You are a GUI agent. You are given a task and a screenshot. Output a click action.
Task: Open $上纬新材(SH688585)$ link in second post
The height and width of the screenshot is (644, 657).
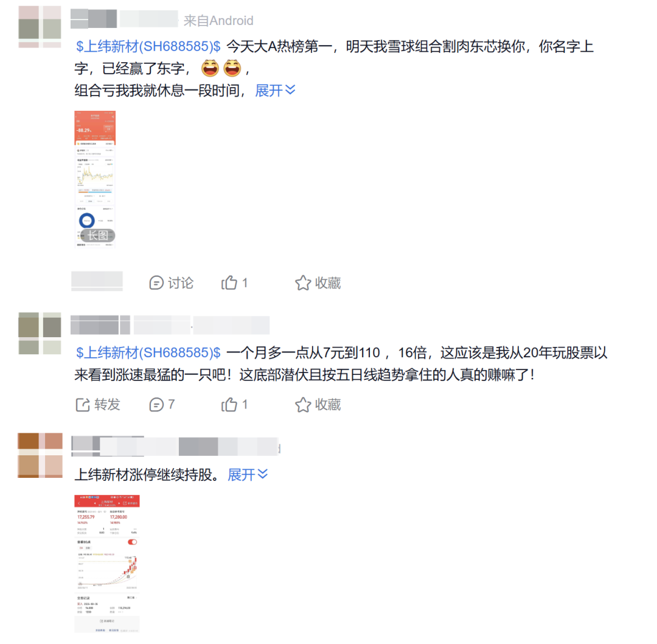pyautogui.click(x=148, y=352)
